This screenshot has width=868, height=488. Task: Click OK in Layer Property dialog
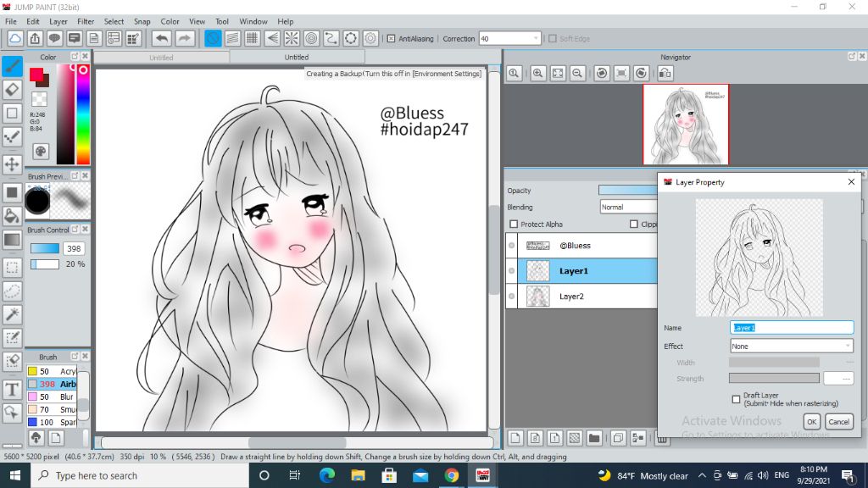[x=811, y=422]
